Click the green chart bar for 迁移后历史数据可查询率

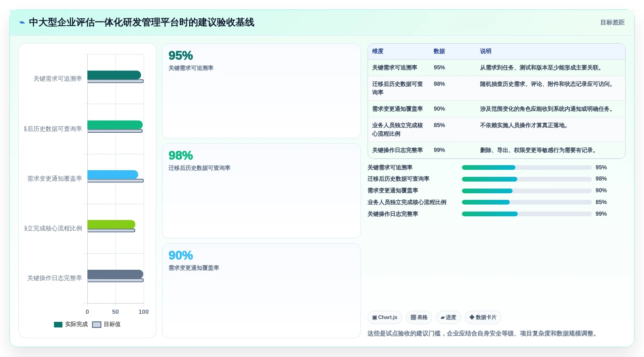point(115,125)
